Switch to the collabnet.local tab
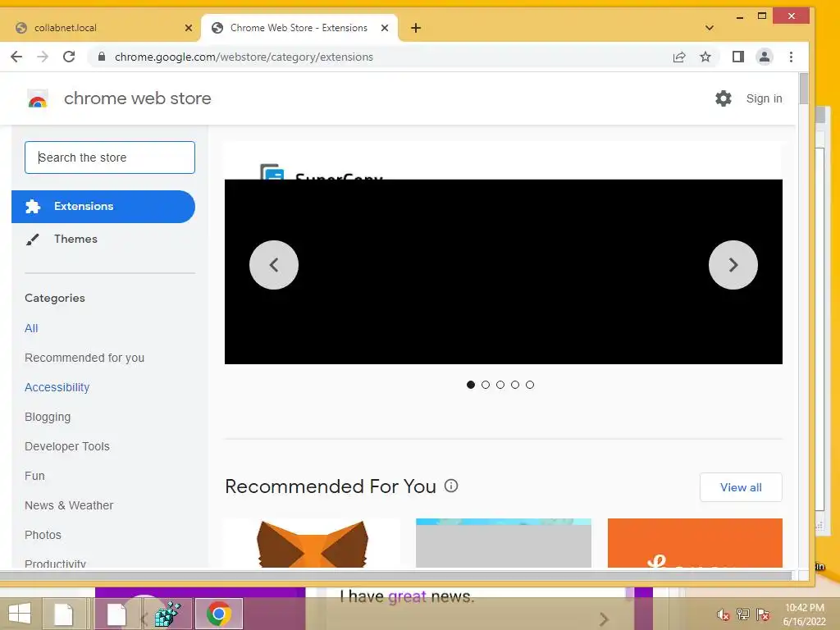The height and width of the screenshot is (630, 840). point(101,28)
